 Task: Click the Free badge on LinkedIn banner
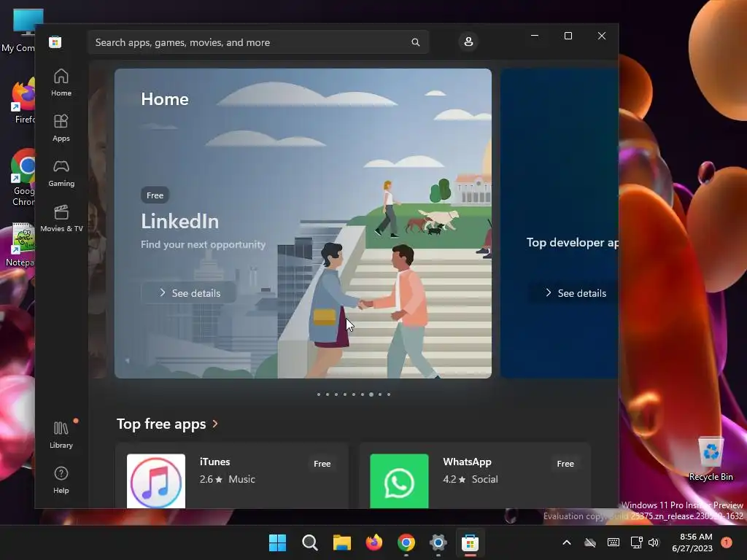(x=155, y=195)
